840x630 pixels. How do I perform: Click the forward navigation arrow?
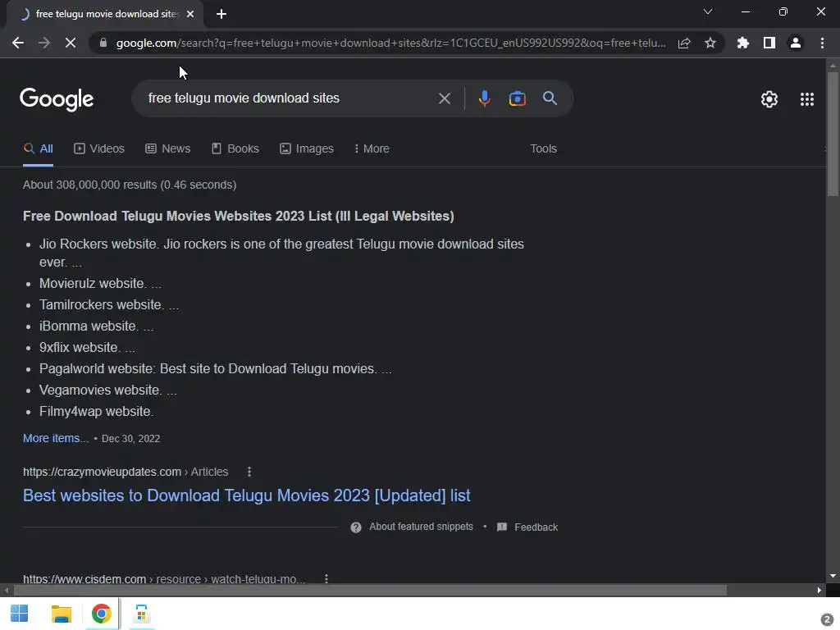44,43
